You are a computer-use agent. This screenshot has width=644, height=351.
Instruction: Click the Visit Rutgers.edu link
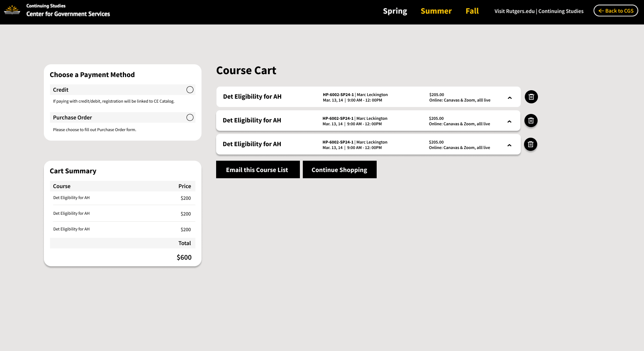click(514, 11)
